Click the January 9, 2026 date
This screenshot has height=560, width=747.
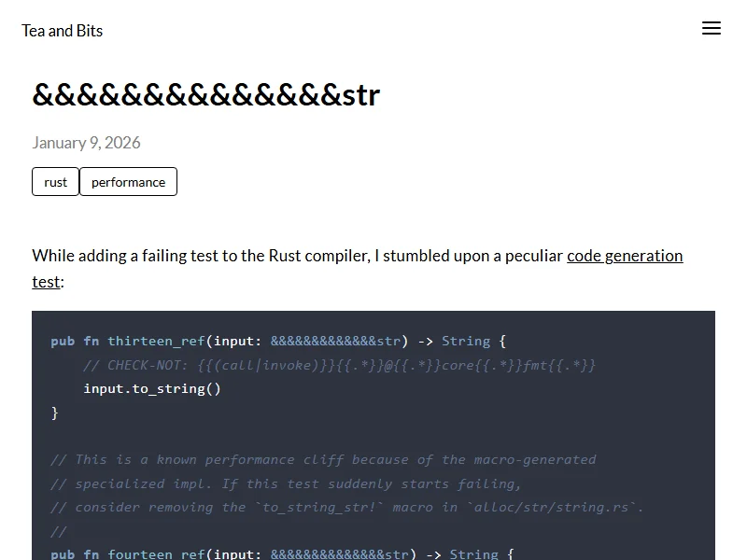point(86,143)
